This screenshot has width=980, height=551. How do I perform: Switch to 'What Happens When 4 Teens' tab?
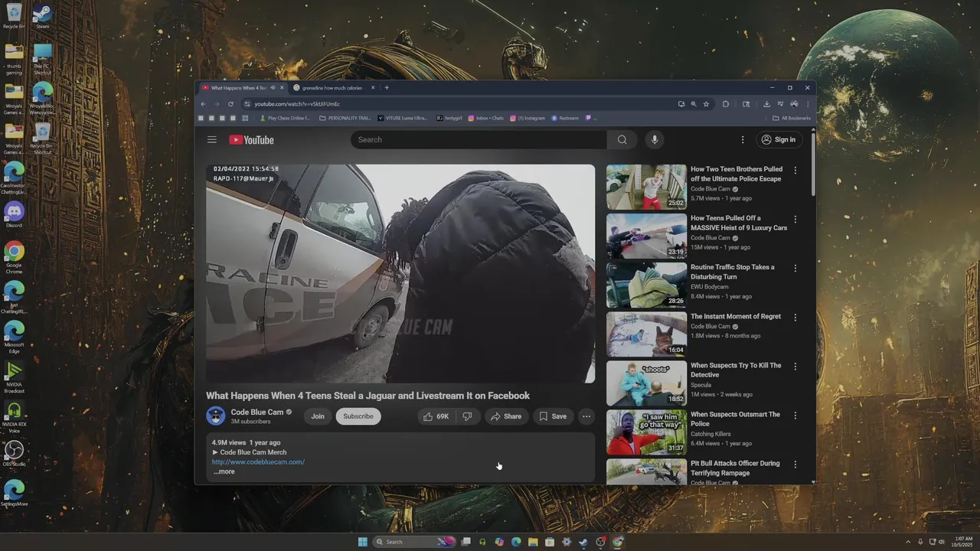pos(237,88)
